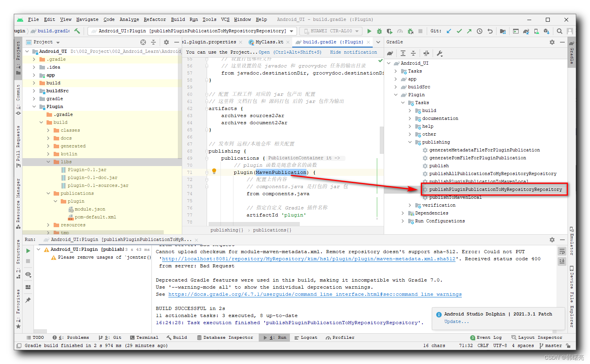Click the UTF-8 encoding status entry
590x364 pixels.
pyautogui.click(x=500, y=346)
